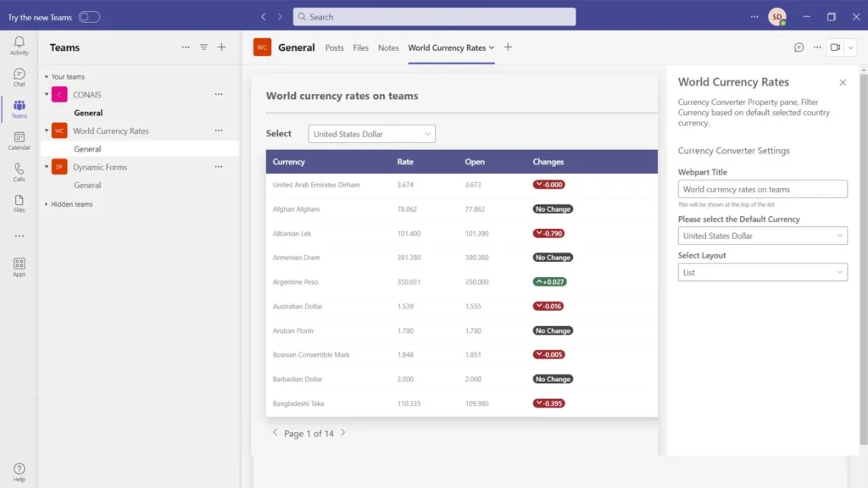Click inside the Webpart Title field
The height and width of the screenshot is (488, 868).
(761, 188)
